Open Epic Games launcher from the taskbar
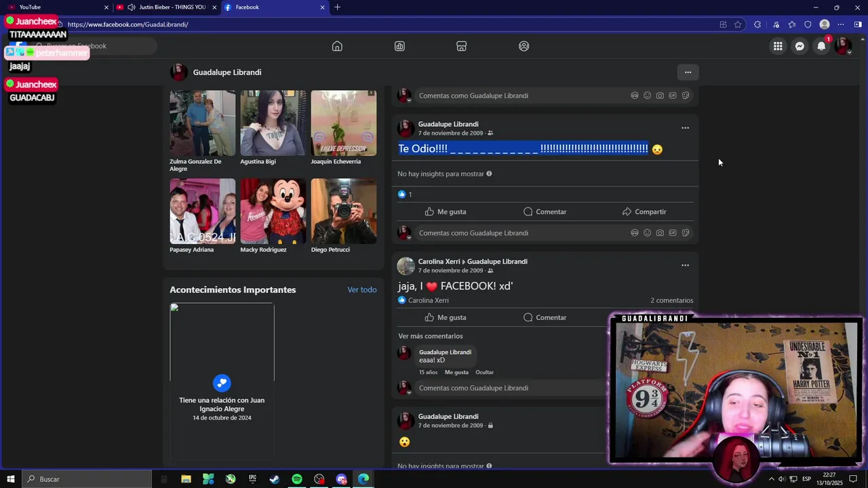 point(252,479)
